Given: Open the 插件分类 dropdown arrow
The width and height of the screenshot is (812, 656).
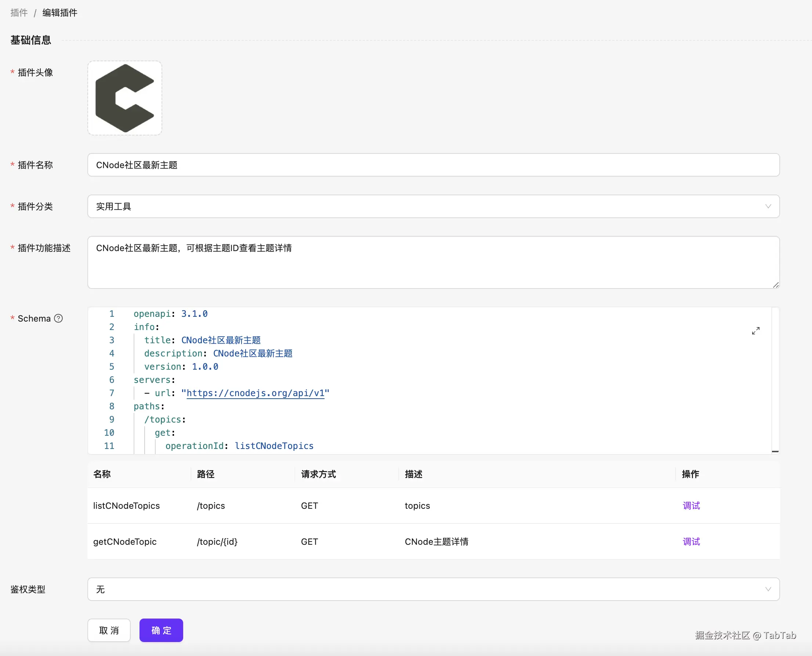Looking at the screenshot, I should coord(768,206).
